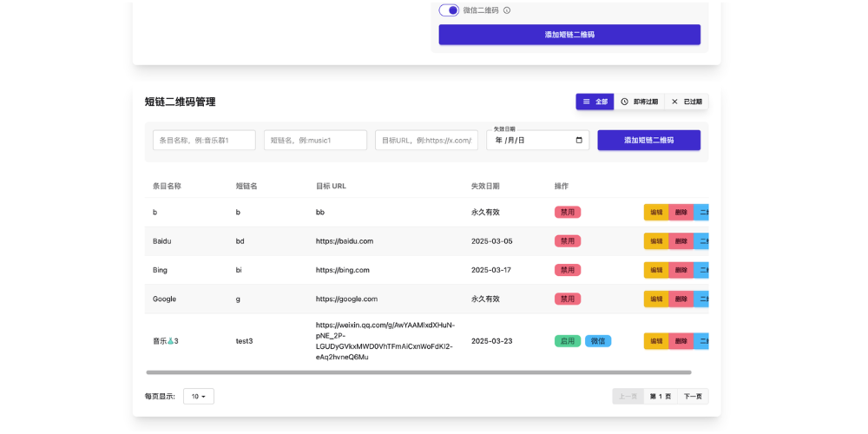
Task: Click the calendar icon in 失效日期 field
Action: [579, 140]
